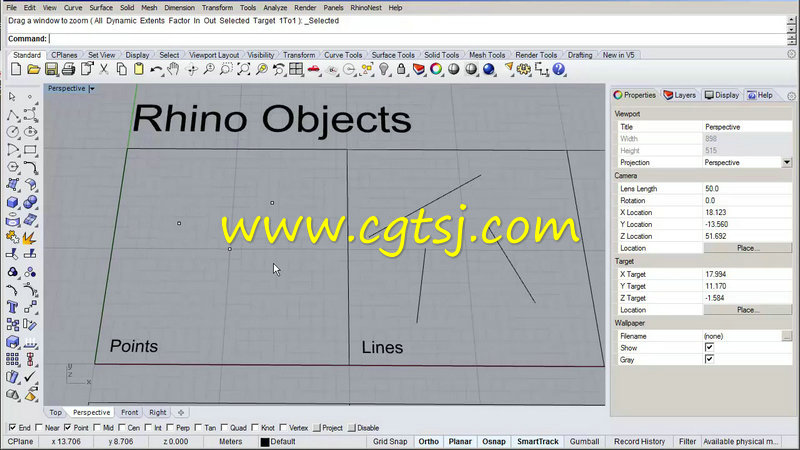Click the Undo arrow icon
This screenshot has width=800, height=450.
[156, 69]
